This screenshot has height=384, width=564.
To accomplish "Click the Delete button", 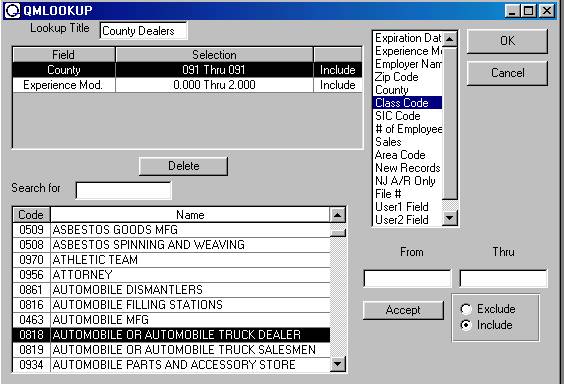I will click(183, 166).
